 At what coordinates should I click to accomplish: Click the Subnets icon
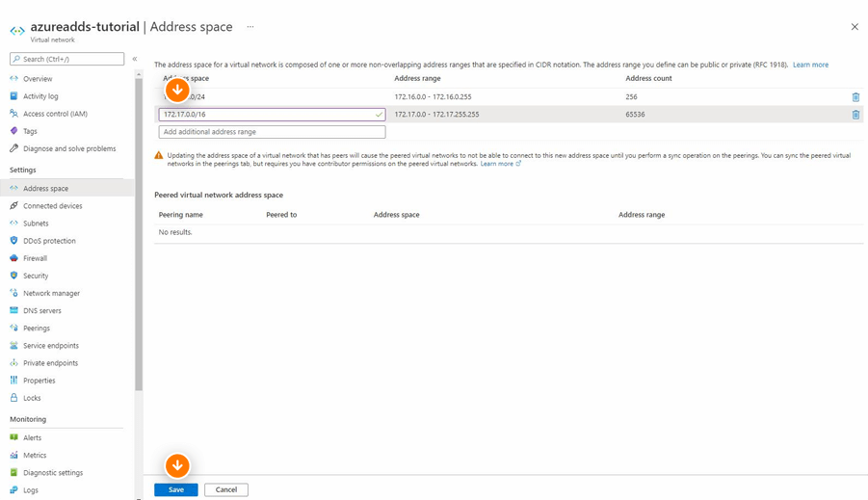[x=13, y=224]
